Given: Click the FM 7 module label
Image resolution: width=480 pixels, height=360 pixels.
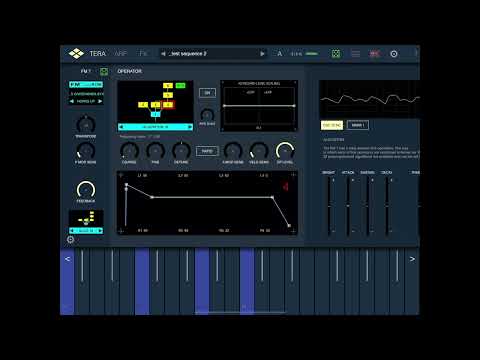Looking at the screenshot, I should click(x=85, y=71).
